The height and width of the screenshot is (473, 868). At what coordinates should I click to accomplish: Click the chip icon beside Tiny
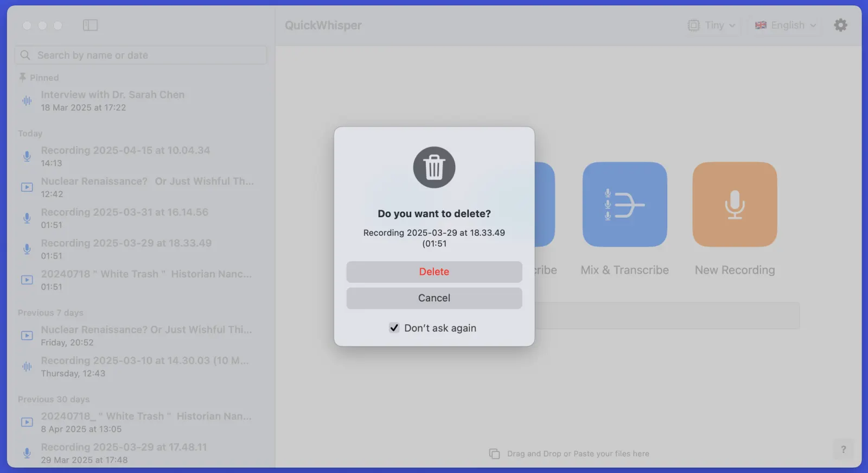pos(693,25)
